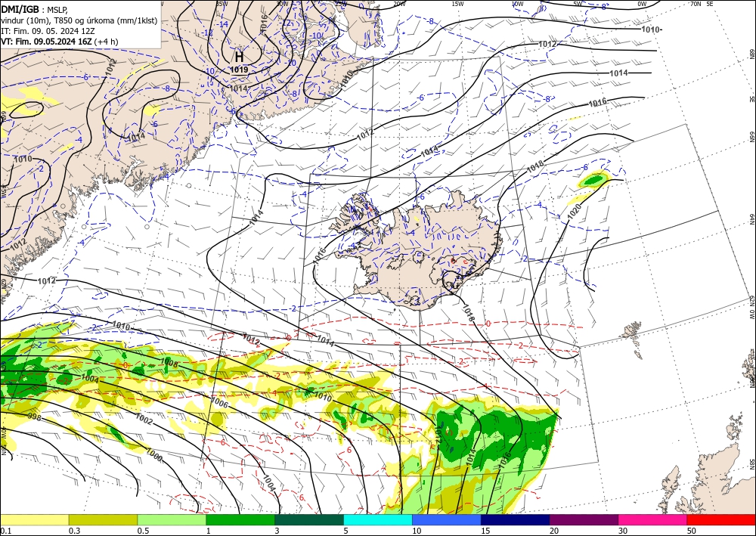This screenshot has width=756, height=536.
Task: Click the '1006' isobar label
Action: (220, 403)
